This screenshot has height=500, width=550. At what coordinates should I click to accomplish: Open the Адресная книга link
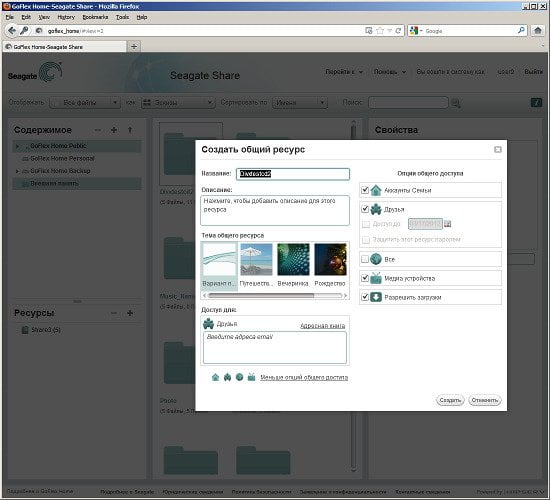(x=322, y=326)
